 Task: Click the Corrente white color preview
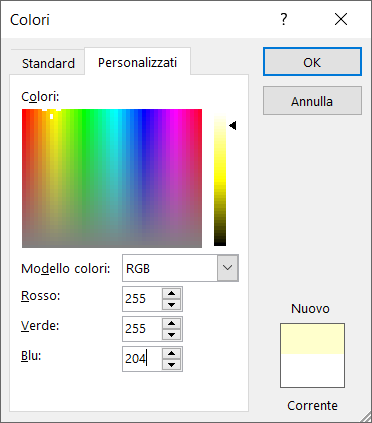pos(312,370)
